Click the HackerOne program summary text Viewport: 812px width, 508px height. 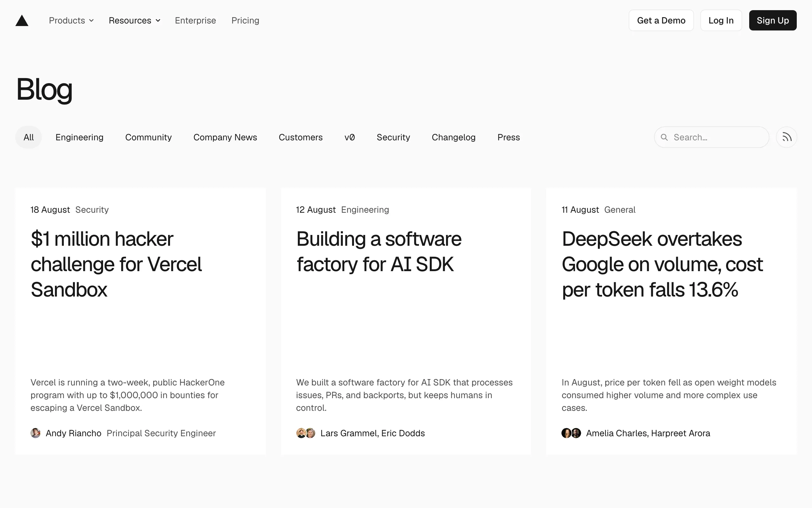(x=128, y=395)
